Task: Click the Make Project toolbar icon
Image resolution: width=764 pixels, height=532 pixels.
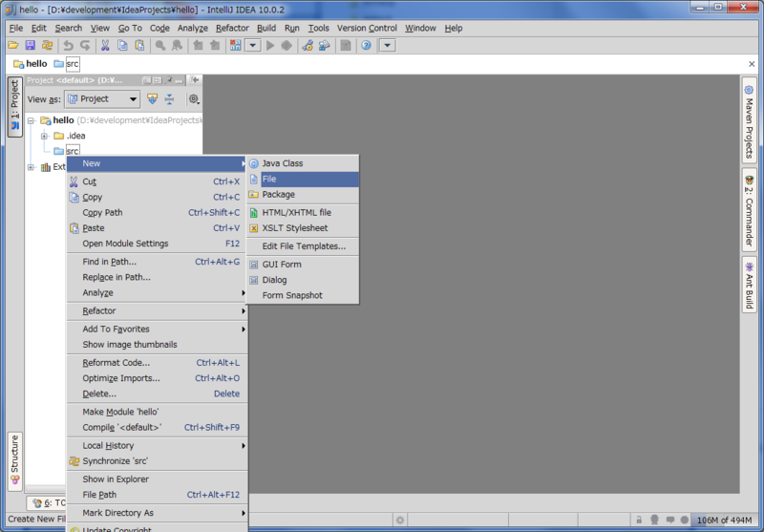Action: tap(235, 45)
